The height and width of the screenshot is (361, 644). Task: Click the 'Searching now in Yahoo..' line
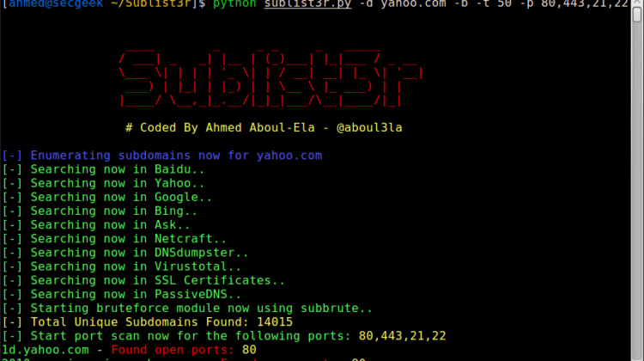[x=103, y=183]
